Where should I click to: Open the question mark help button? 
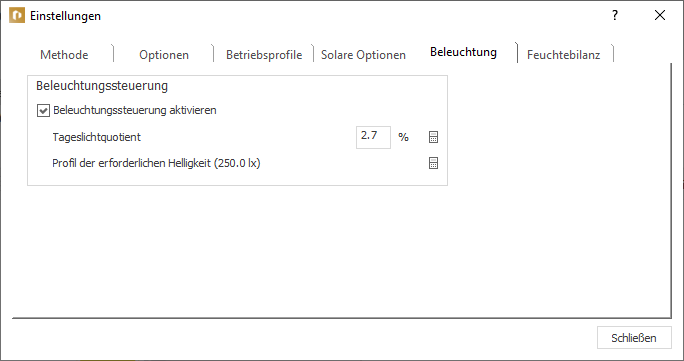615,15
